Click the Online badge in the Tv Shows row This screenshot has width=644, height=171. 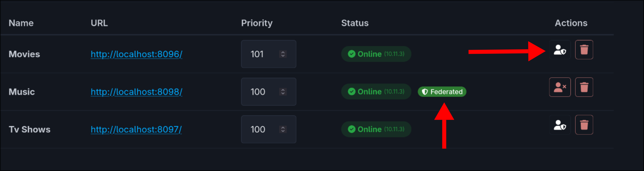point(376,129)
